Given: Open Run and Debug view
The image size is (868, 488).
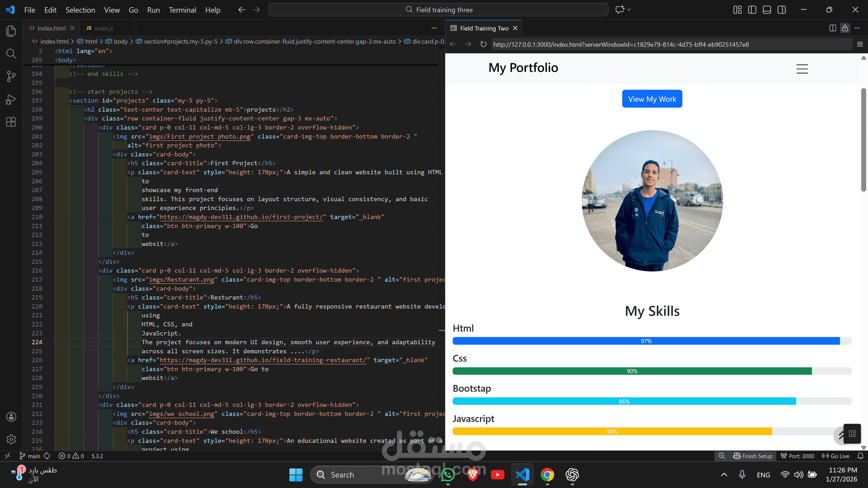Looking at the screenshot, I should 11,99.
